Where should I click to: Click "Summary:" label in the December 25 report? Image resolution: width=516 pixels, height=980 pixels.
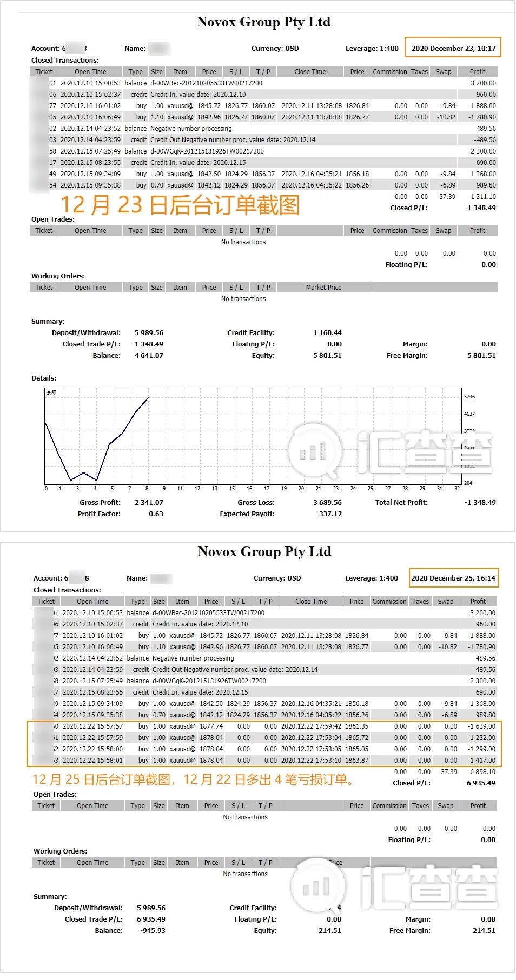[50, 896]
